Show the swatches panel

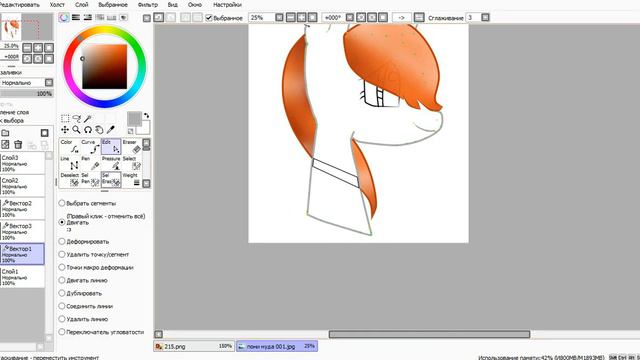click(111, 18)
